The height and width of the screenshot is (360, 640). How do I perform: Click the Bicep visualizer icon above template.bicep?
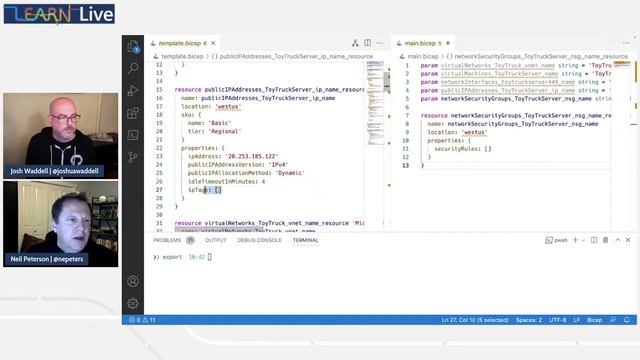(x=355, y=43)
